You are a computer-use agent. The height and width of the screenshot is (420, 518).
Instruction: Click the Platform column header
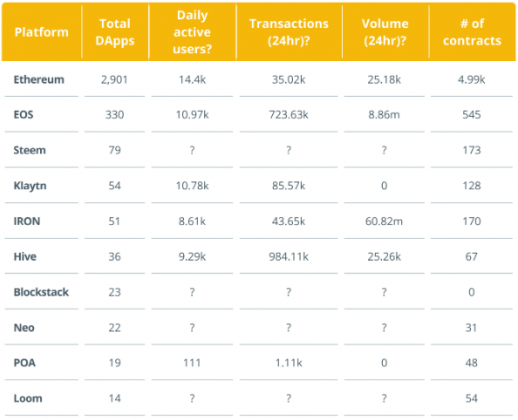pos(41,32)
